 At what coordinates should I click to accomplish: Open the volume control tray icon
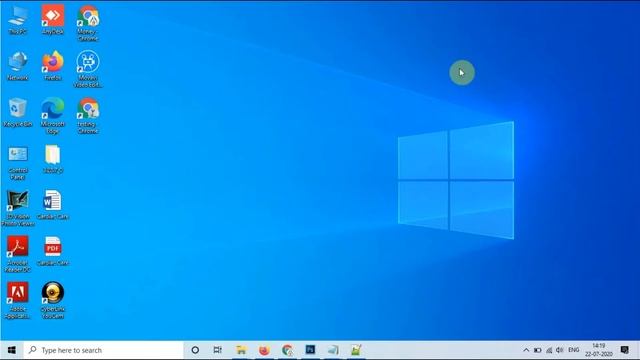coord(560,350)
